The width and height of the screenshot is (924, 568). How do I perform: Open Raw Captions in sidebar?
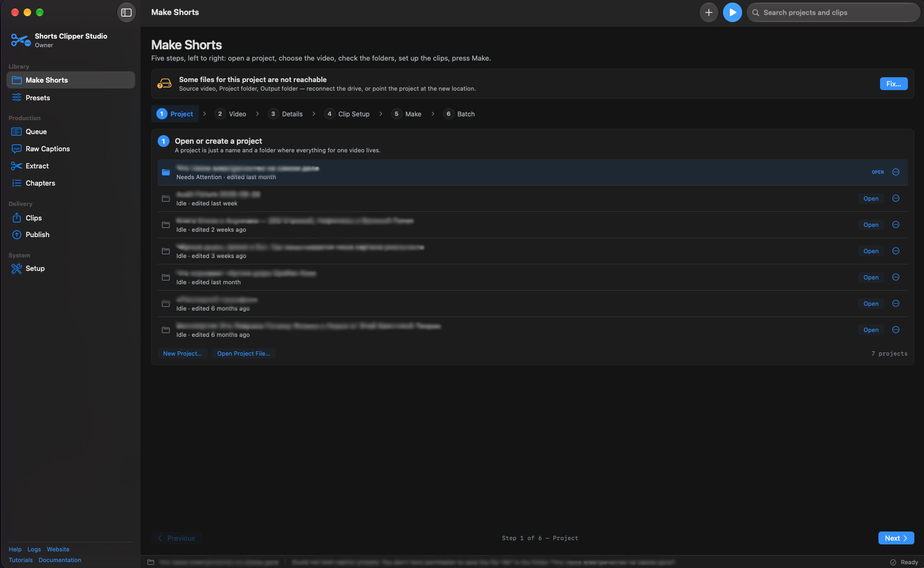[x=71, y=149]
